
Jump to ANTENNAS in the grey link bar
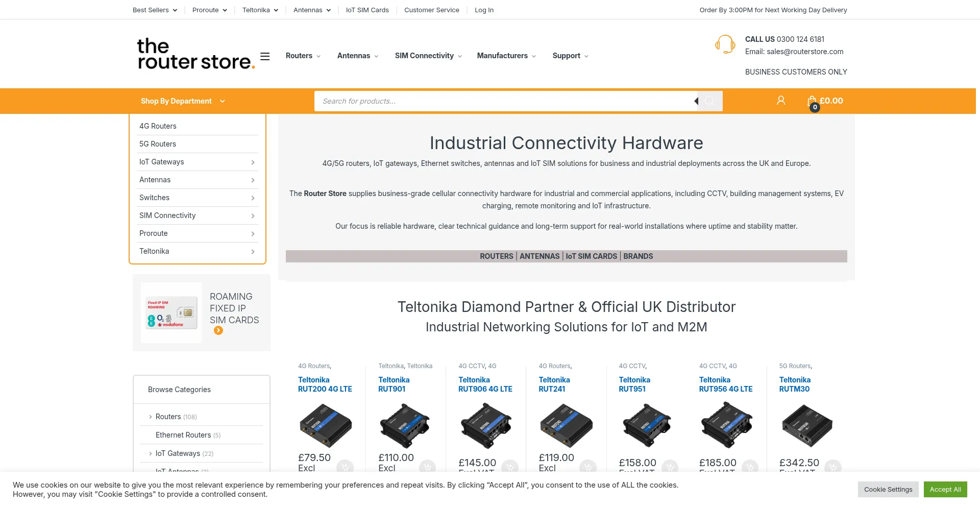pyautogui.click(x=540, y=256)
